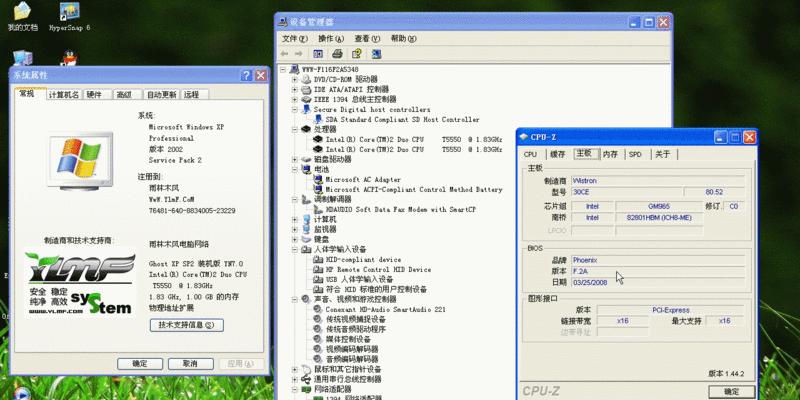Image resolution: width=800 pixels, height=400 pixels.
Task: Click the 处理器 category chip icon
Action: pos(306,129)
